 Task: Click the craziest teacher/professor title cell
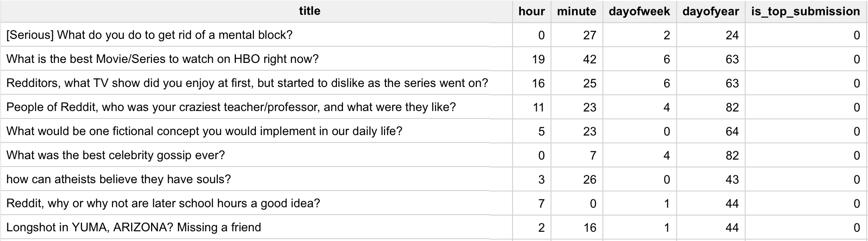tap(231, 107)
